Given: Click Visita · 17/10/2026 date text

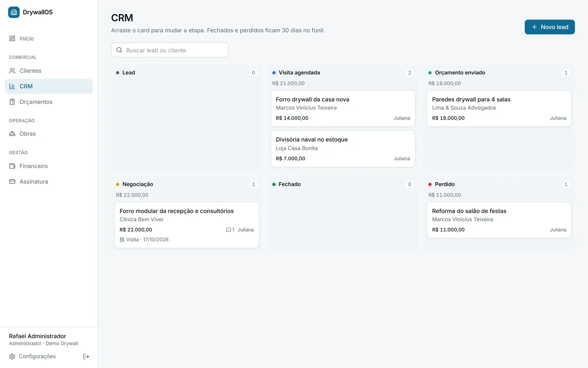Looking at the screenshot, I should (147, 240).
